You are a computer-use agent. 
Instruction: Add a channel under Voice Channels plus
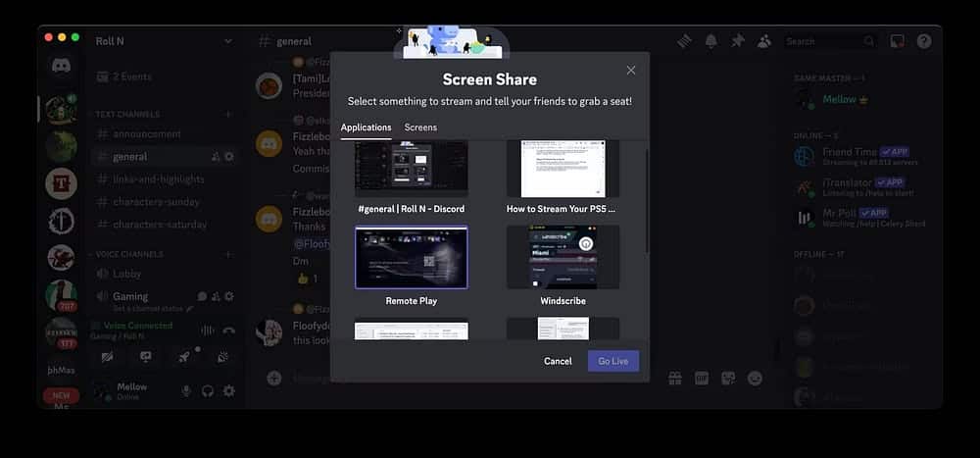228,255
